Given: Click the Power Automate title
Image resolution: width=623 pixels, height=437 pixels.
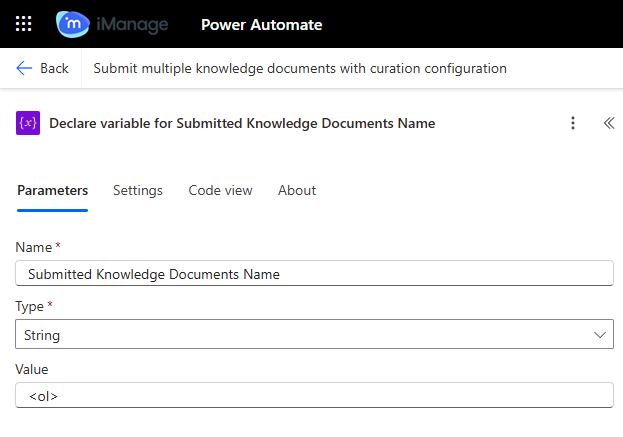Looking at the screenshot, I should pyautogui.click(x=261, y=25).
